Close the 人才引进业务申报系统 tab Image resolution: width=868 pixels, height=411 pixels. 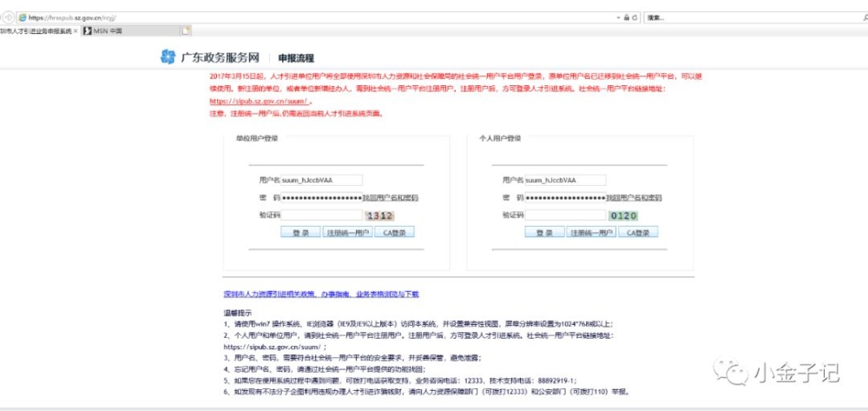coord(76,31)
